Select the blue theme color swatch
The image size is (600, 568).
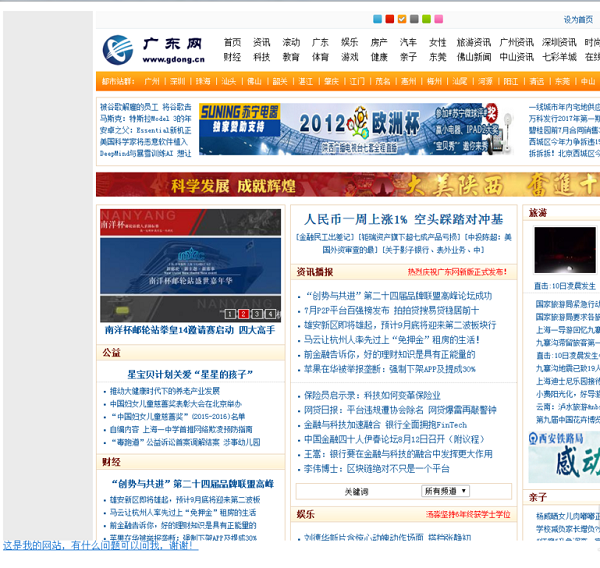coord(378,19)
